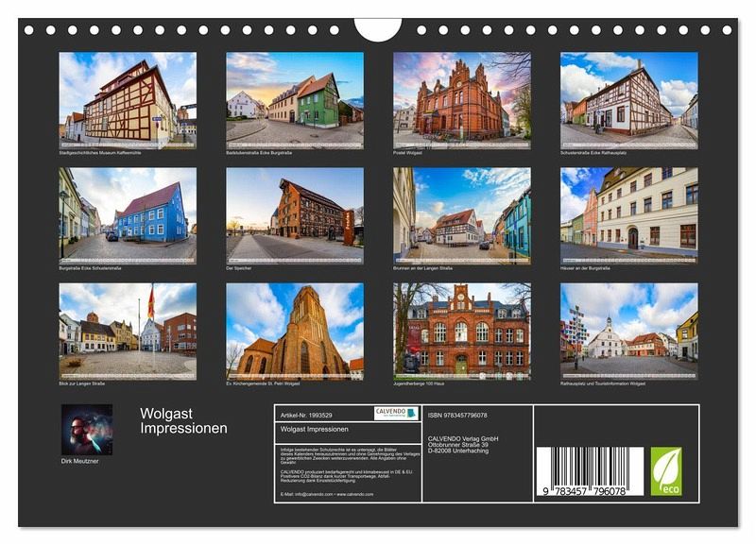Select the 'CALVENDO Verlag GmbH' line

point(463,438)
